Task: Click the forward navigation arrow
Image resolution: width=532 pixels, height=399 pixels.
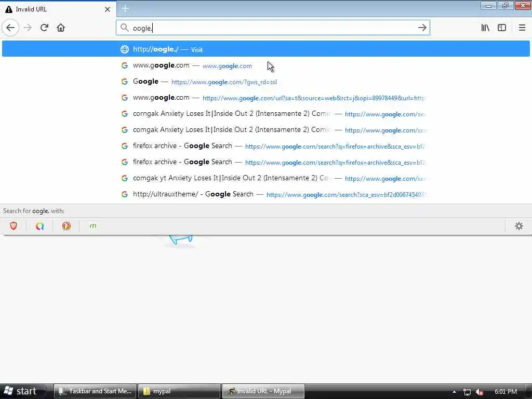Action: click(28, 28)
